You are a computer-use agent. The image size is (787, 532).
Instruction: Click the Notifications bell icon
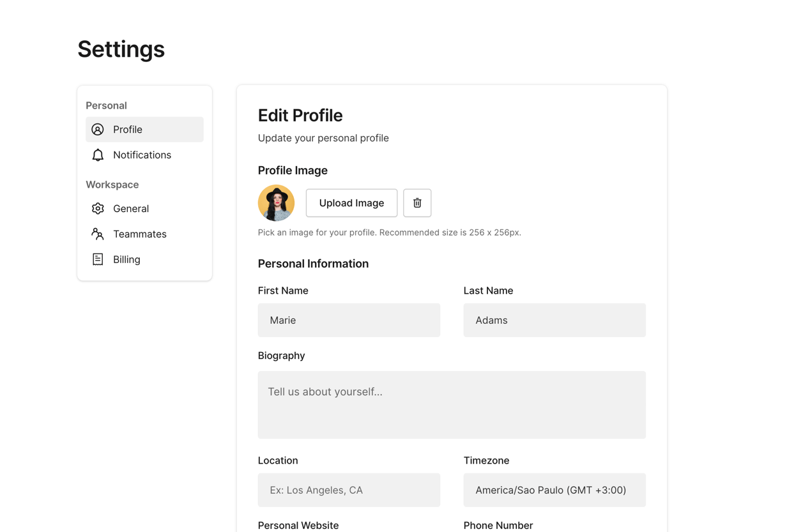pyautogui.click(x=98, y=155)
